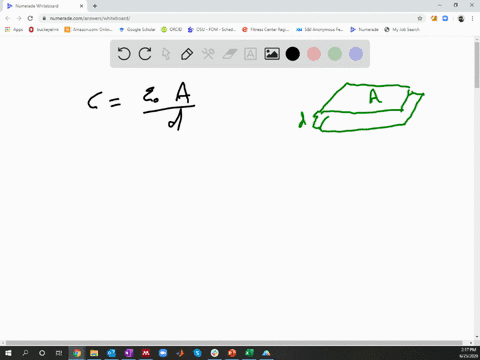Screen dimensions: 480x360
Task: Open the buckeyelink bookmark
Action: (44, 30)
